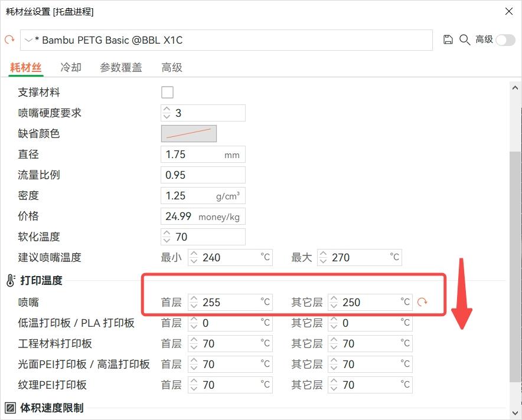Click the 软化温度 70 field
The height and width of the screenshot is (420, 522).
203,237
